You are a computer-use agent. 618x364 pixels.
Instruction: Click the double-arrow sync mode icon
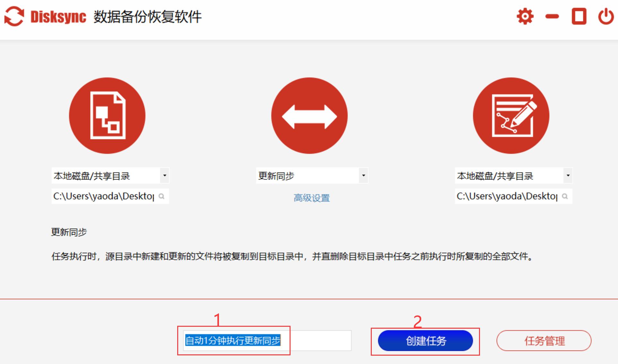coord(309,116)
